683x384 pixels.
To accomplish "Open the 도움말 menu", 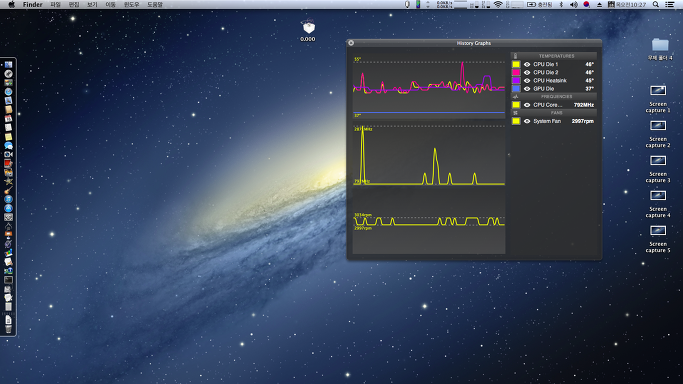I will [x=155, y=4].
